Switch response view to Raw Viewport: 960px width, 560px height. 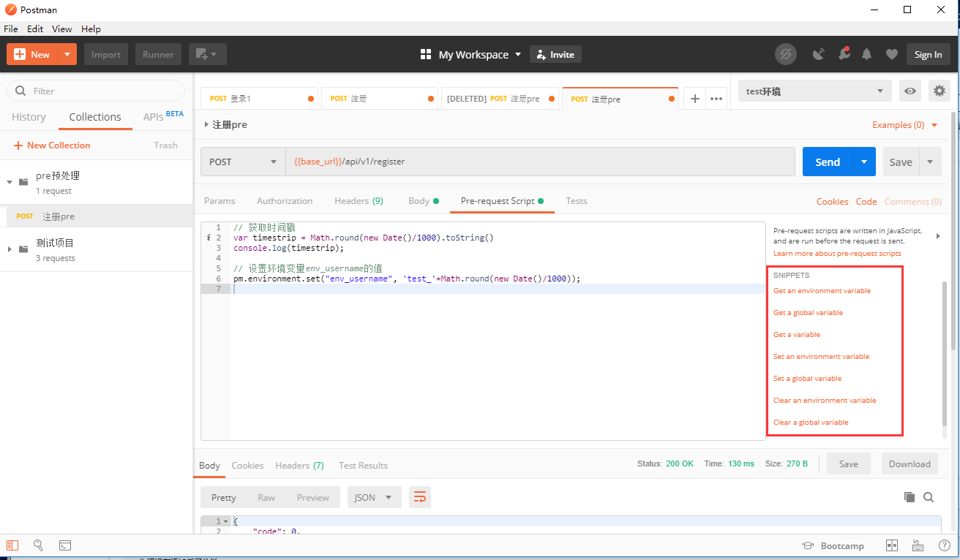coord(266,497)
